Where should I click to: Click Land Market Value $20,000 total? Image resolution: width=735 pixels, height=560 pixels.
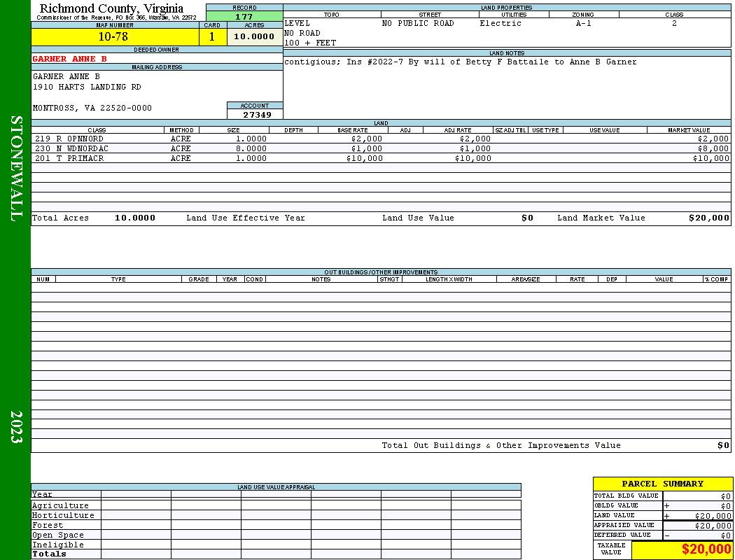tap(709, 218)
